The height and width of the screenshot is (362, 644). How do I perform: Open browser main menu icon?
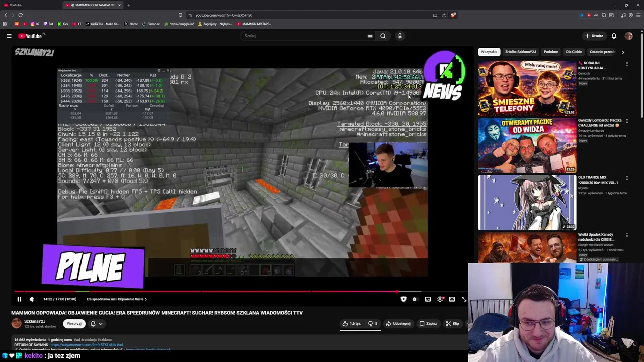[x=638, y=15]
